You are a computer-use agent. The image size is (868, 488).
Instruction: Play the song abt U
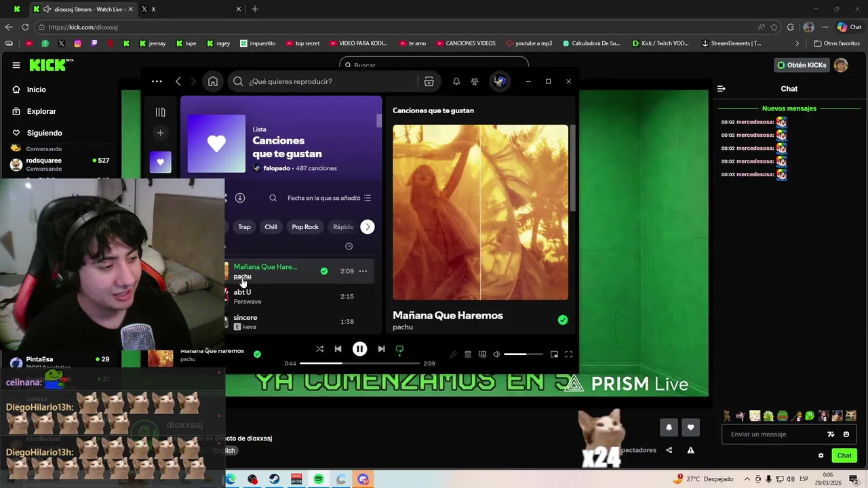(242, 292)
